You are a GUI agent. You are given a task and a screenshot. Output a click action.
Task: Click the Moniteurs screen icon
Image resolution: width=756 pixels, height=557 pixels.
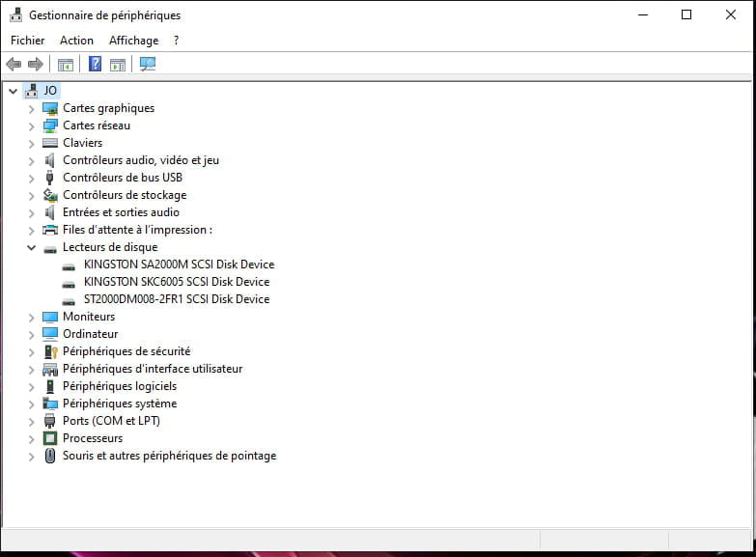[x=50, y=317]
